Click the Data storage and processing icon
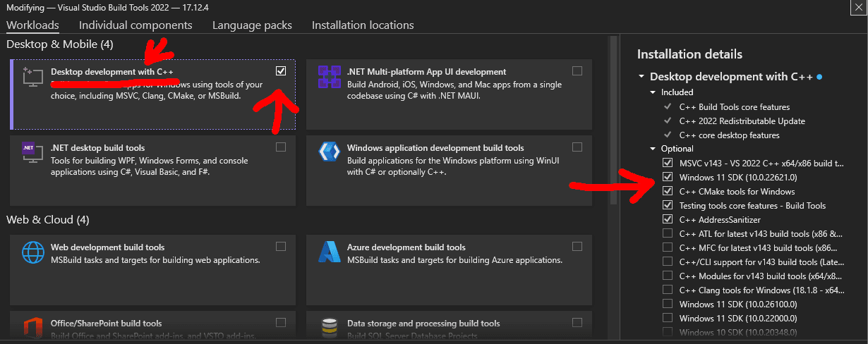Viewport: 868px width, 344px height. pyautogui.click(x=330, y=328)
